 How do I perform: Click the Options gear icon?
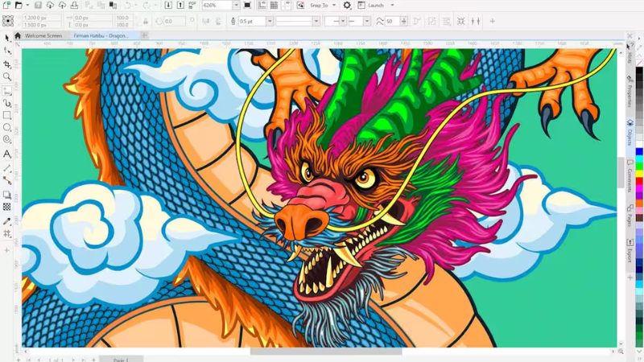(x=347, y=6)
